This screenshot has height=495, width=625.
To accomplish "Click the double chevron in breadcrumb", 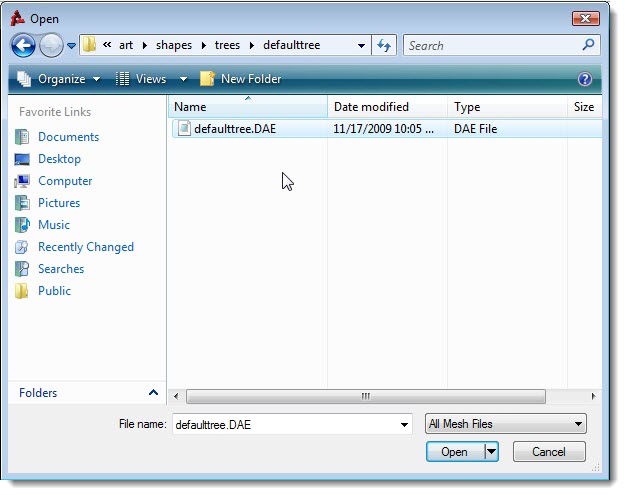I will pos(107,45).
